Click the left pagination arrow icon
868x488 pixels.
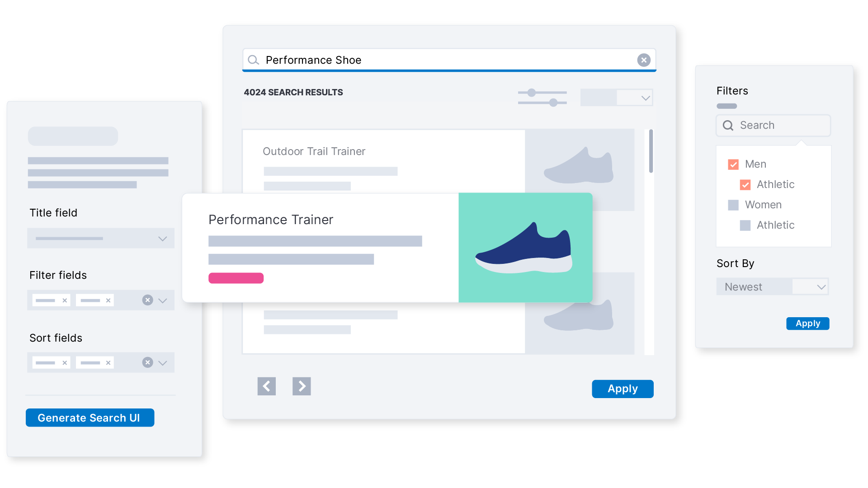point(267,386)
